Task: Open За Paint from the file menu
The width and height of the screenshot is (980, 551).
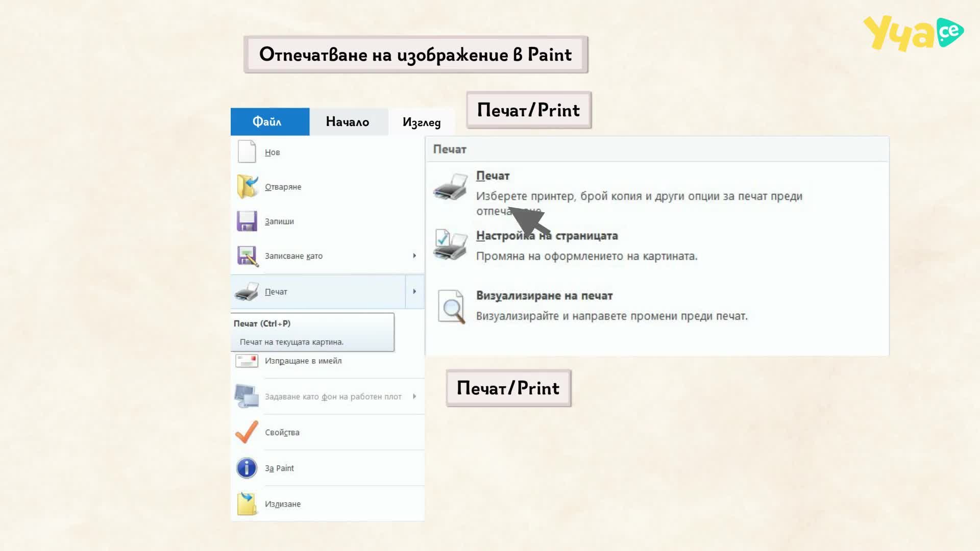Action: tap(328, 468)
